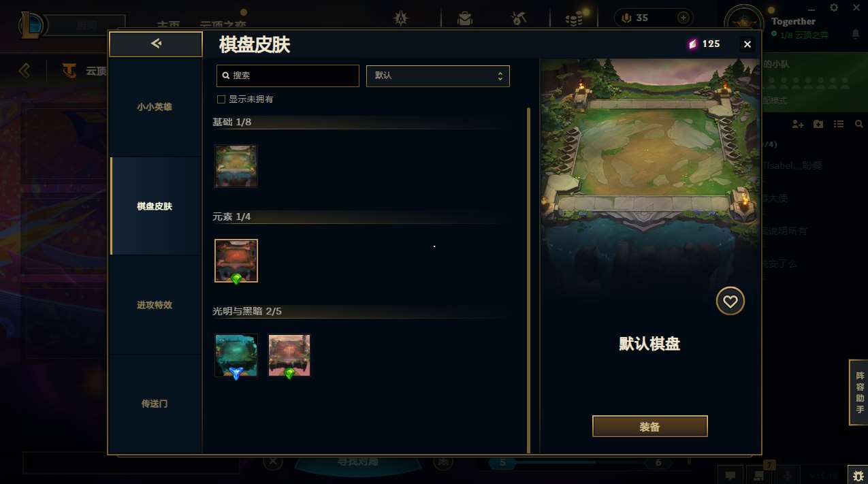Open the 传送门 tab

(155, 404)
